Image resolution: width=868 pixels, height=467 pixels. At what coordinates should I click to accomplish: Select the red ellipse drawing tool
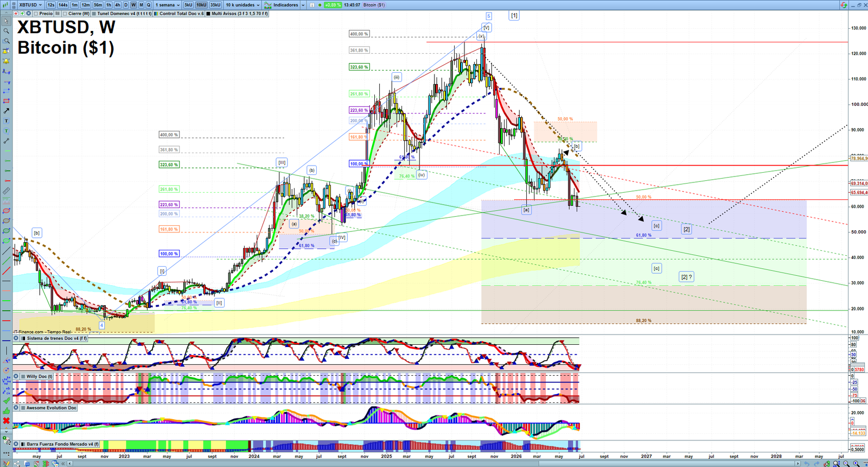click(7, 211)
